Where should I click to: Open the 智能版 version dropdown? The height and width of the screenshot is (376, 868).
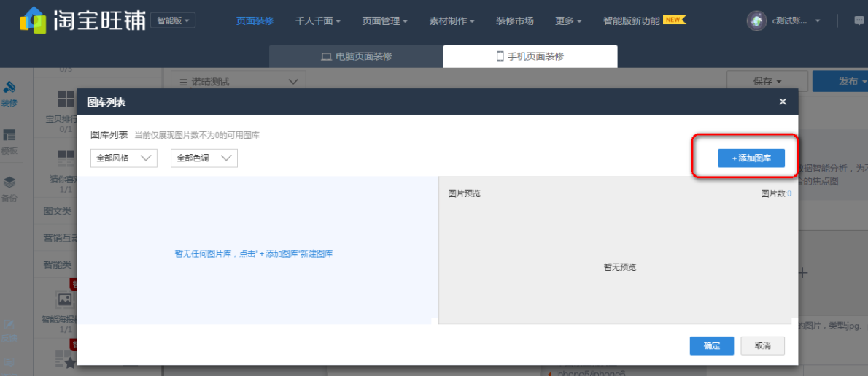pos(172,20)
